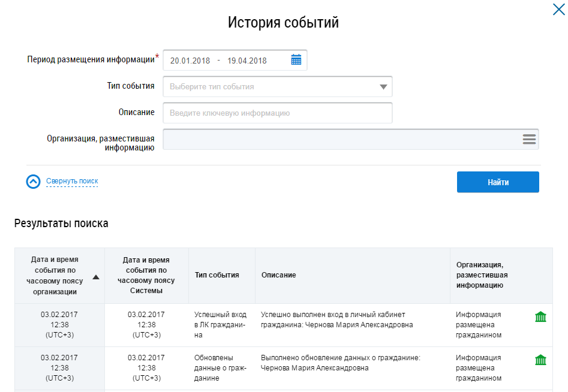Click the green organization icon in first row
The width and height of the screenshot is (568, 392).
click(x=540, y=317)
